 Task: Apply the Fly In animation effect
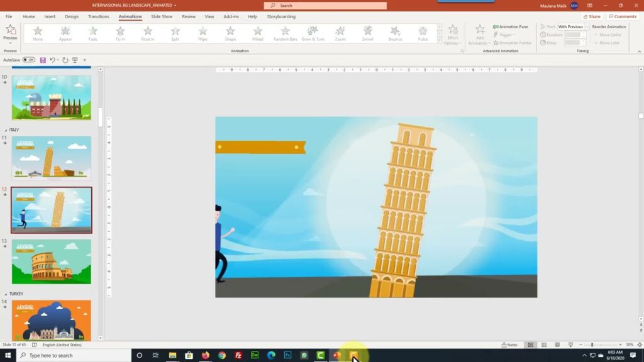coord(120,34)
